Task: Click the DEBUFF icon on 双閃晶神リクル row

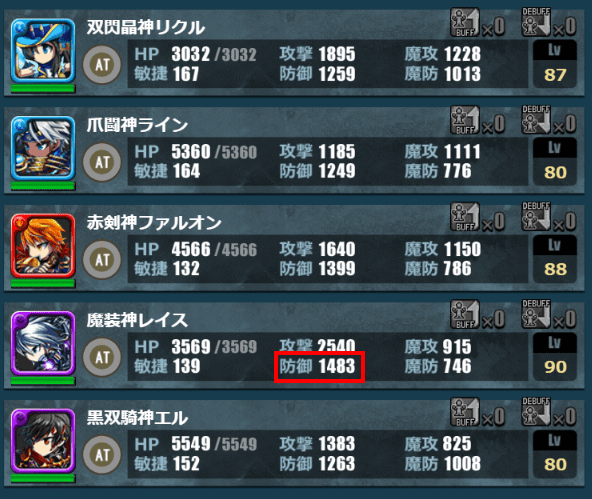Action: (x=536, y=22)
